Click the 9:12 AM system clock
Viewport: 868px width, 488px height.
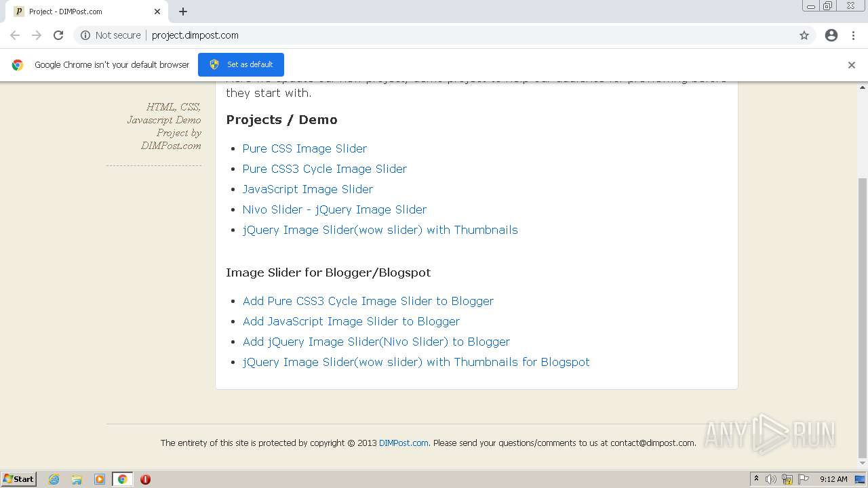pos(833,479)
